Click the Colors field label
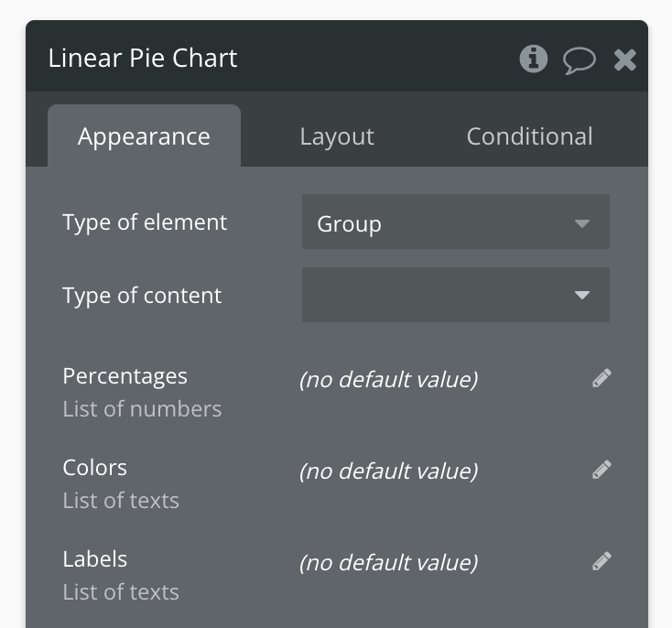672x628 pixels. (94, 467)
